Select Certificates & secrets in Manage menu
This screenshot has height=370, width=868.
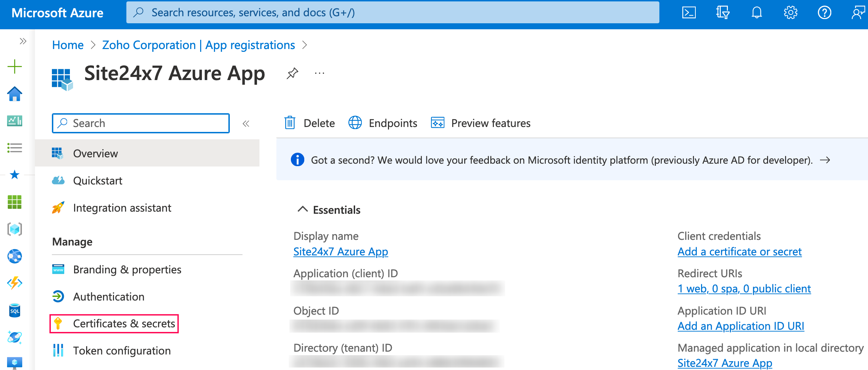124,323
